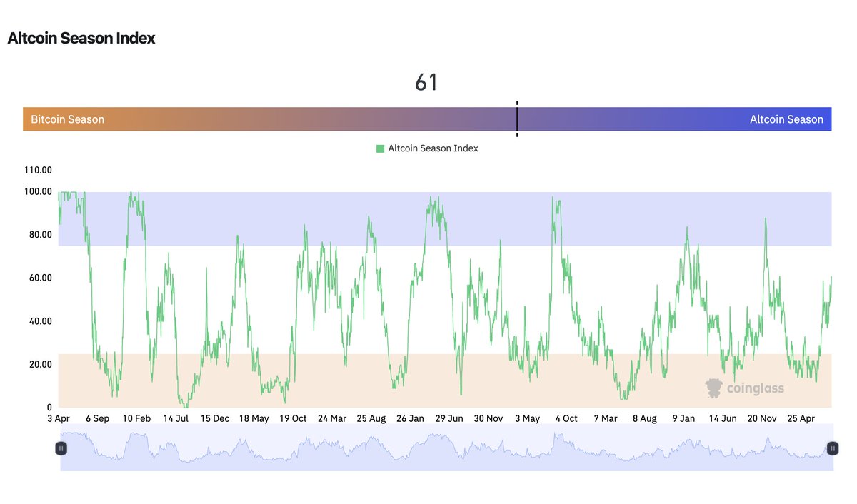Screen dimensions: 857x504
Task: Click the 18 May date label
Action: pos(254,419)
